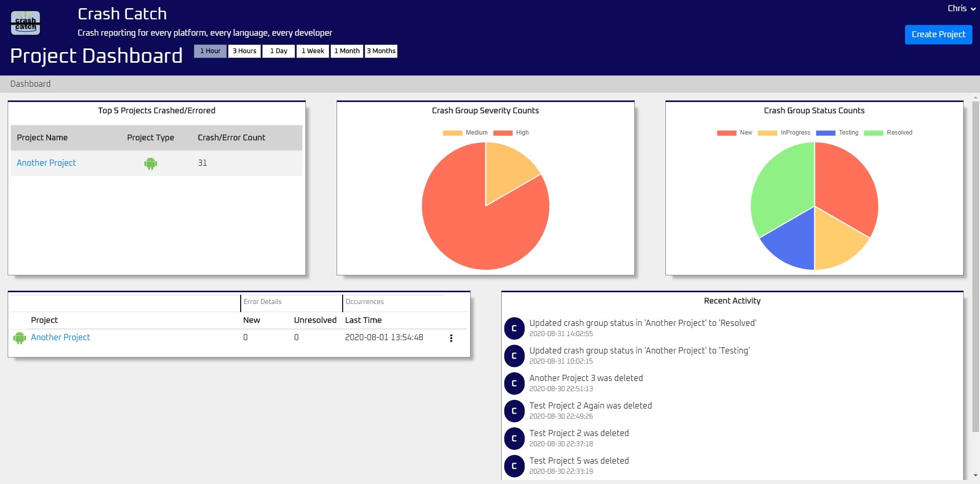Viewport: 980px width, 484px height.
Task: Toggle the Resolved legend in status chart
Action: [x=888, y=133]
